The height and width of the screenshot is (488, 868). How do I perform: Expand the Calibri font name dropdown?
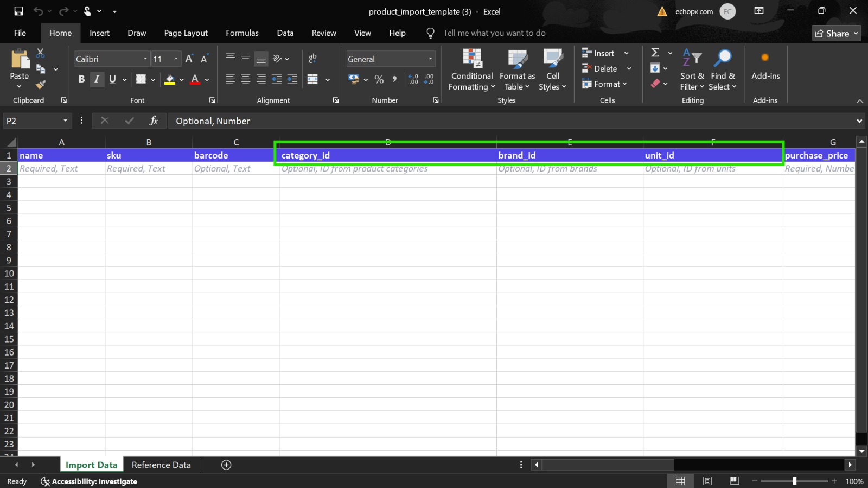pyautogui.click(x=145, y=59)
